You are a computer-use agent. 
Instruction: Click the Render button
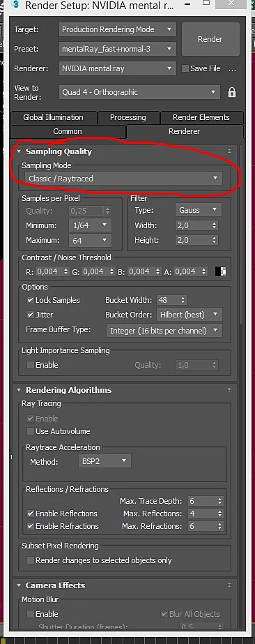point(210,39)
